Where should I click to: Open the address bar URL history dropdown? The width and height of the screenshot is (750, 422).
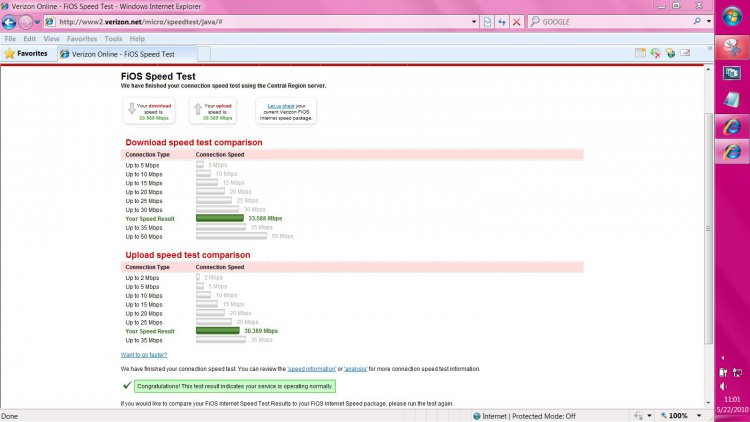point(474,22)
